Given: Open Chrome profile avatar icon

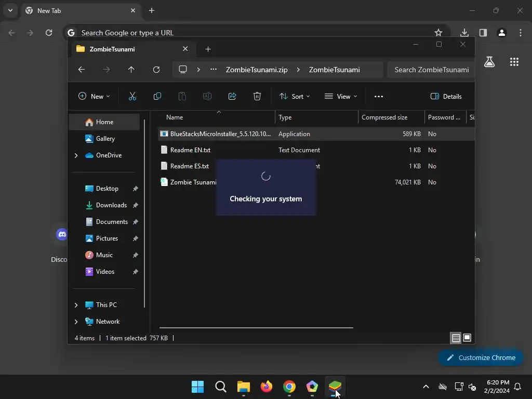Looking at the screenshot, I should click(x=502, y=33).
